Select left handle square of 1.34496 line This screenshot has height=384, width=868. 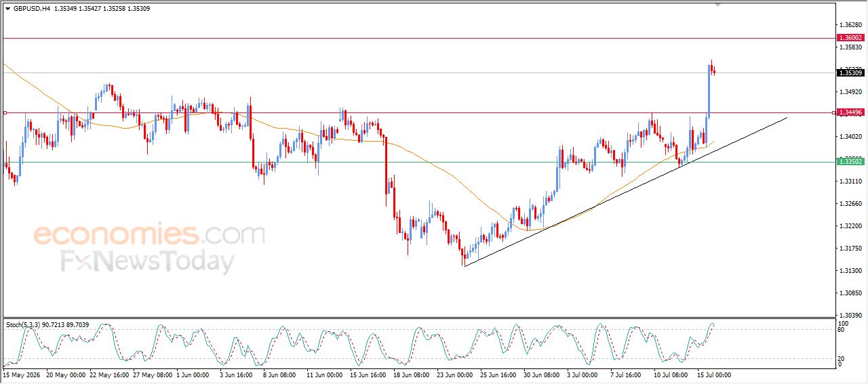[x=5, y=112]
